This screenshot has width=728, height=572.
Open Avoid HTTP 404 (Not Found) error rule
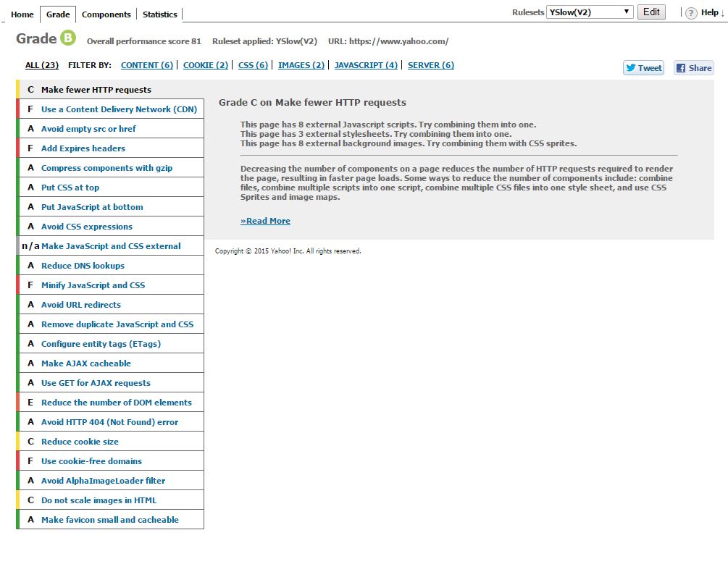tap(111, 421)
